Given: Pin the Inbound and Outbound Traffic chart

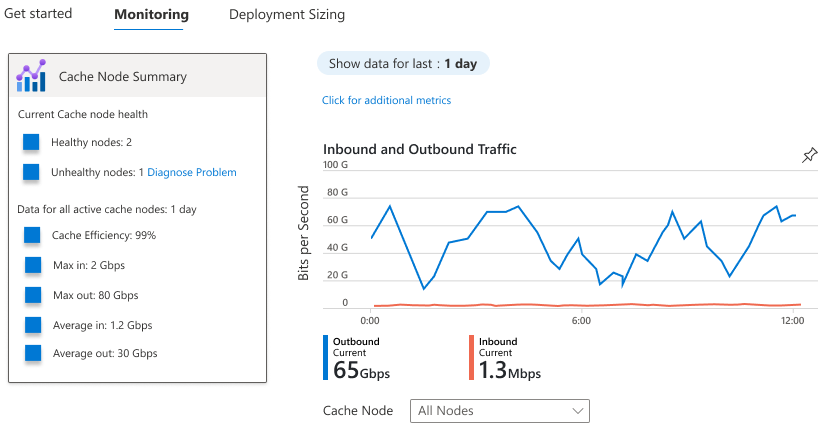Looking at the screenshot, I should point(809,155).
